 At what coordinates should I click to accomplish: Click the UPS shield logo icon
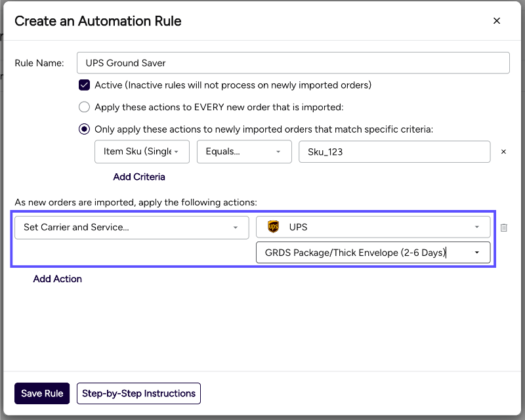coord(274,227)
